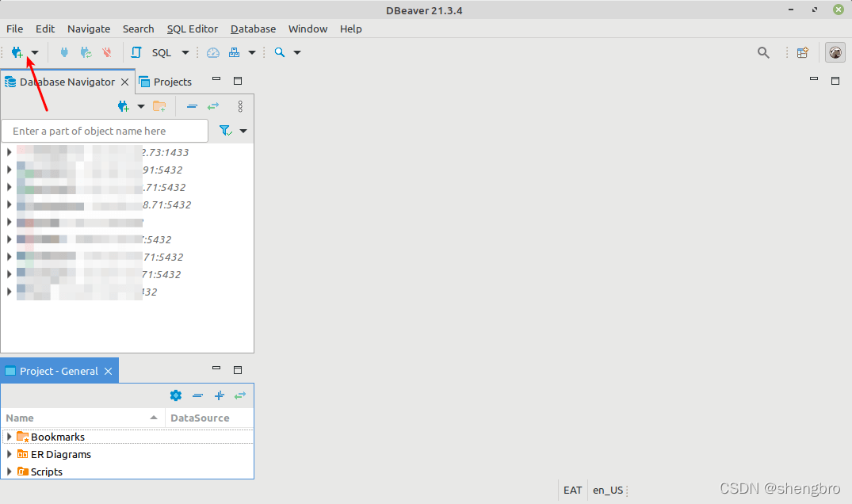
Task: Expand the ER Diagrams folder
Action: tap(9, 454)
